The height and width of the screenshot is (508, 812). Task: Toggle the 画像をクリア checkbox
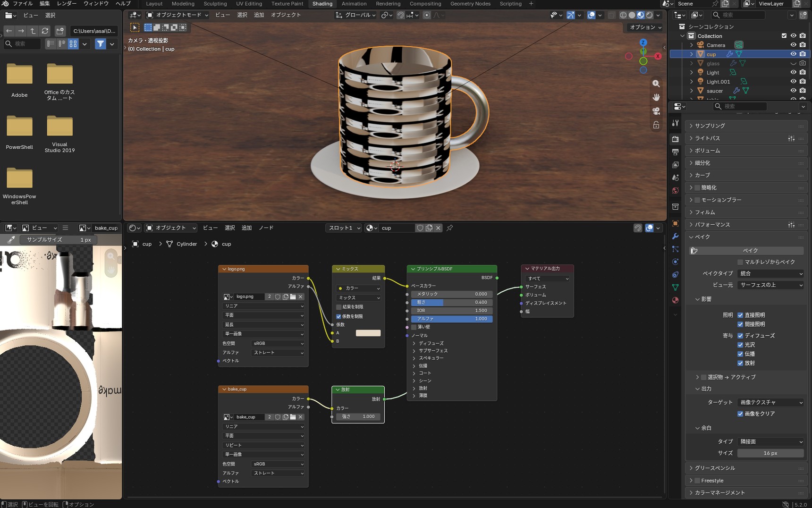pyautogui.click(x=740, y=414)
